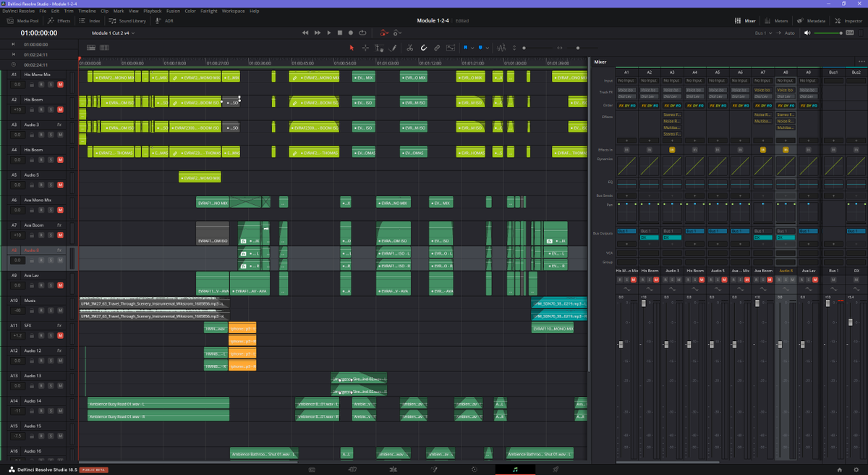The height and width of the screenshot is (475, 868).
Task: Select the razor scissors tool
Action: pyautogui.click(x=409, y=48)
